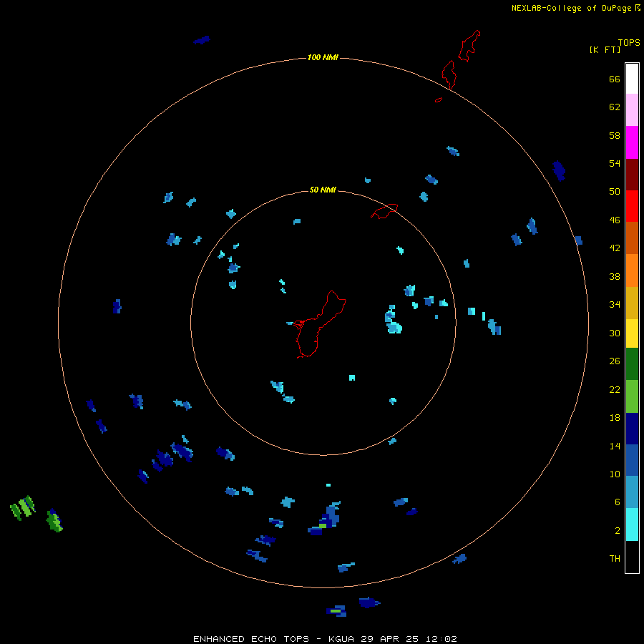Click the legend value 38
Screen dimensions: 644x644
point(615,276)
